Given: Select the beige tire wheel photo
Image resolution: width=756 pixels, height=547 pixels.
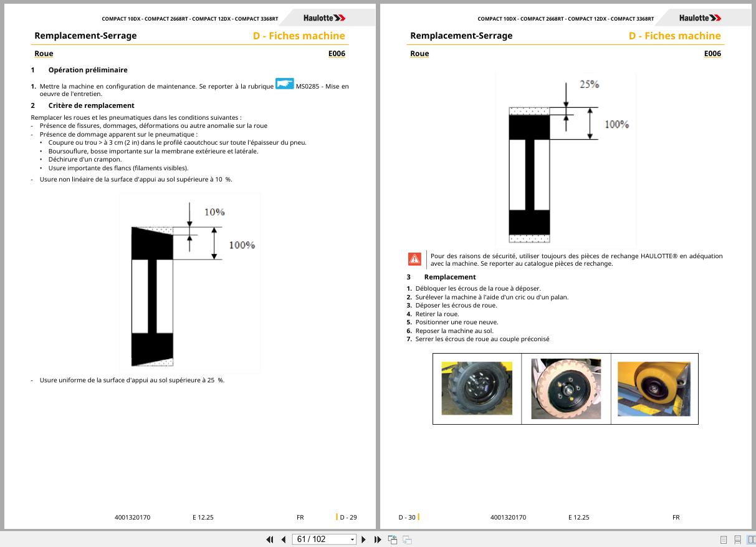Looking at the screenshot, I should (566, 388).
